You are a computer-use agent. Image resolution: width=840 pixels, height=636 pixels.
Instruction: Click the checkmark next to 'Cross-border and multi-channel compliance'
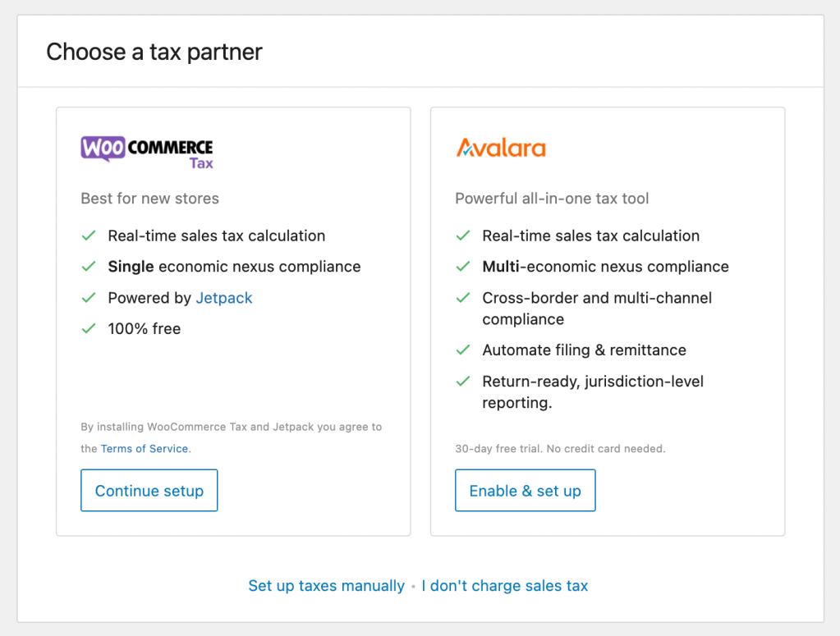click(x=462, y=298)
